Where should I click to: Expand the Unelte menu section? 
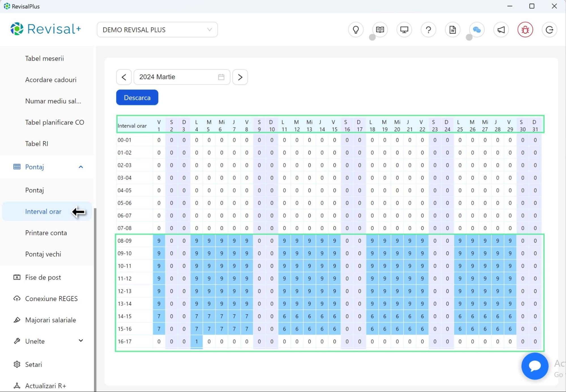pos(81,341)
